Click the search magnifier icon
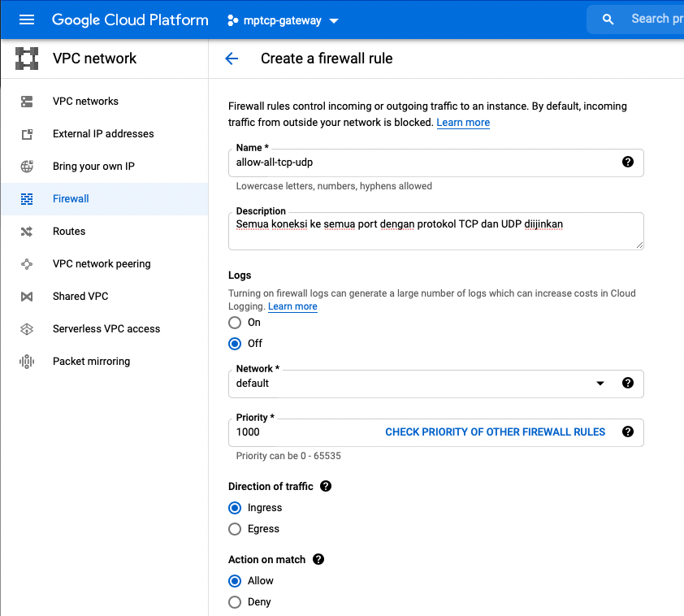Image resolution: width=684 pixels, height=616 pixels. [608, 20]
